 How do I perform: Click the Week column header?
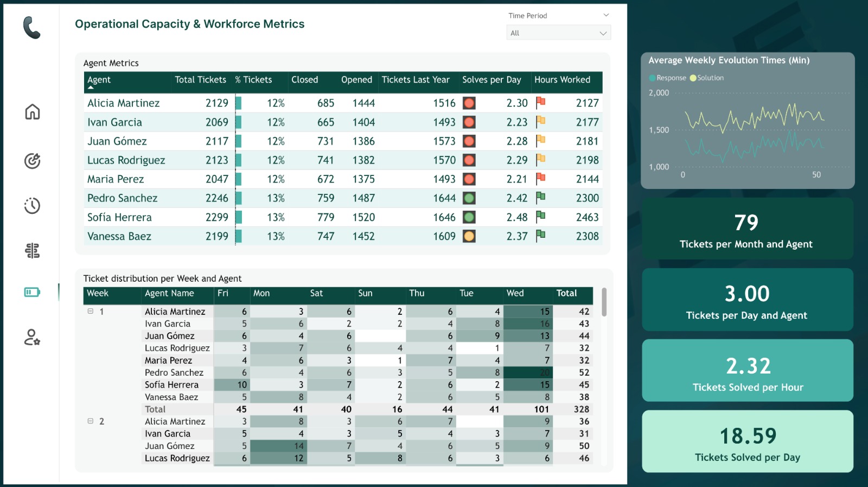[98, 293]
